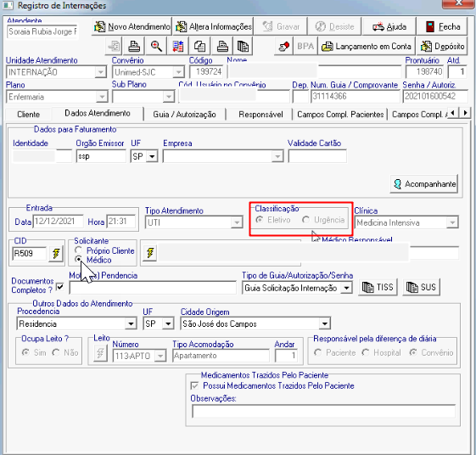Choose Próprio Cliente as Solicitante
Image resolution: width=476 pixels, height=455 pixels.
click(78, 250)
